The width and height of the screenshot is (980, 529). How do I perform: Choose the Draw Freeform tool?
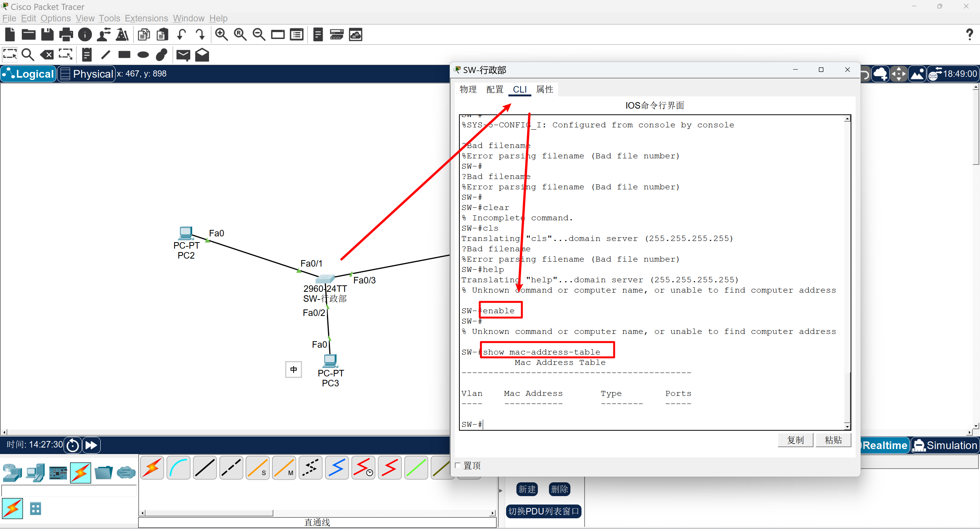click(162, 55)
